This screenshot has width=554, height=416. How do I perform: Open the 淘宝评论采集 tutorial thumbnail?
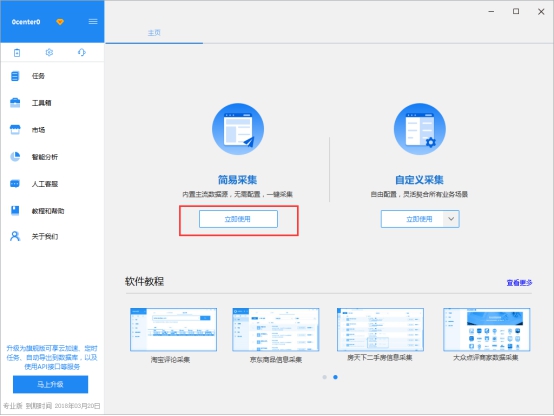point(173,329)
